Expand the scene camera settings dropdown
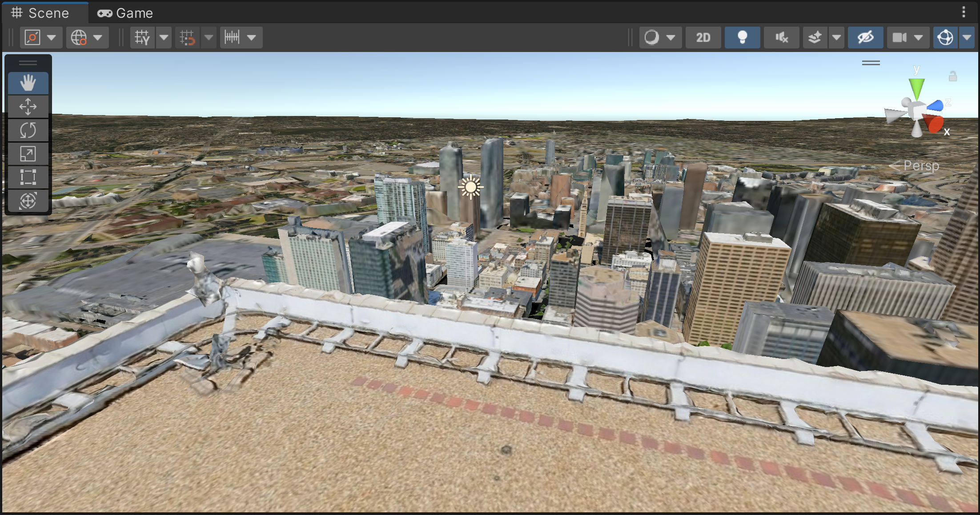 (919, 37)
